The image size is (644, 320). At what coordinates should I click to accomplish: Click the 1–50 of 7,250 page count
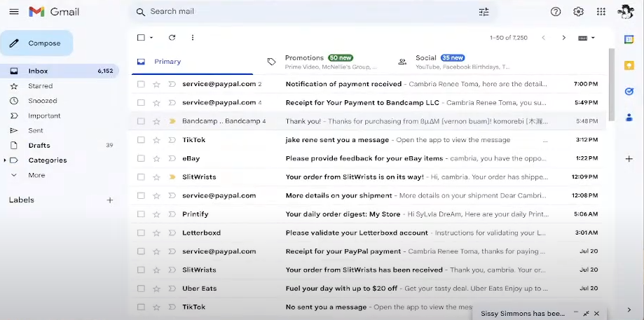pyautogui.click(x=509, y=38)
